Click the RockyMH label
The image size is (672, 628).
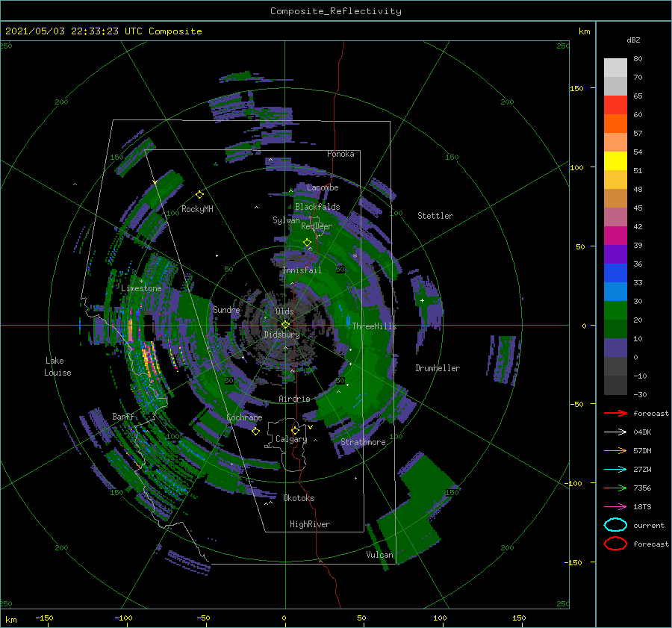pyautogui.click(x=197, y=209)
